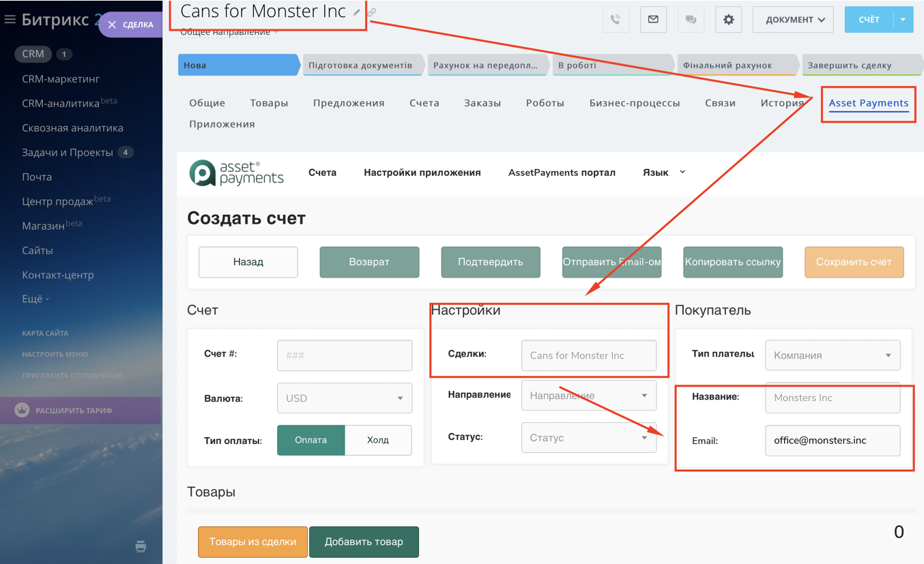The width and height of the screenshot is (924, 564).
Task: Set stage to Підготовка документів
Action: [363, 65]
